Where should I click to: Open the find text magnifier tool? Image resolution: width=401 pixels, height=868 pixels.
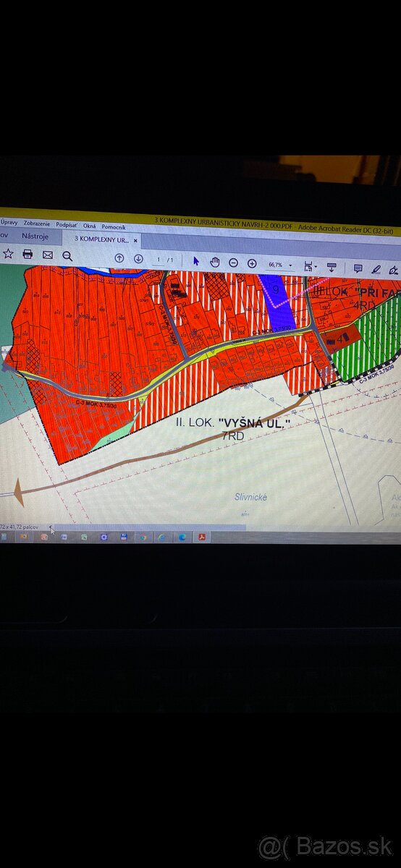[x=67, y=255]
